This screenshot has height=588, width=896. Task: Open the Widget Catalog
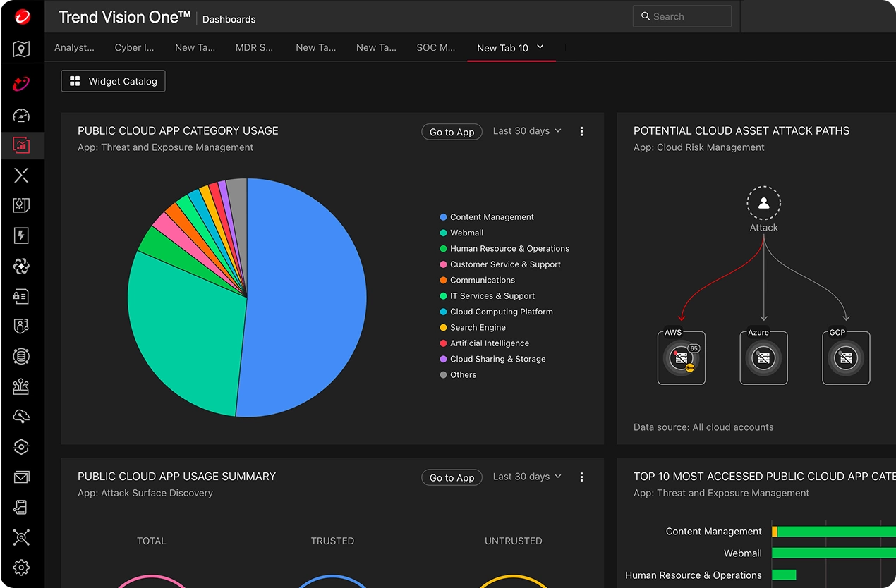pyautogui.click(x=113, y=81)
